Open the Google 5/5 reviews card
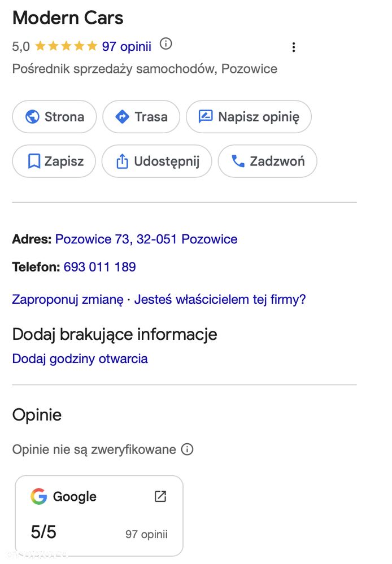The height and width of the screenshot is (564, 392). pos(99,516)
